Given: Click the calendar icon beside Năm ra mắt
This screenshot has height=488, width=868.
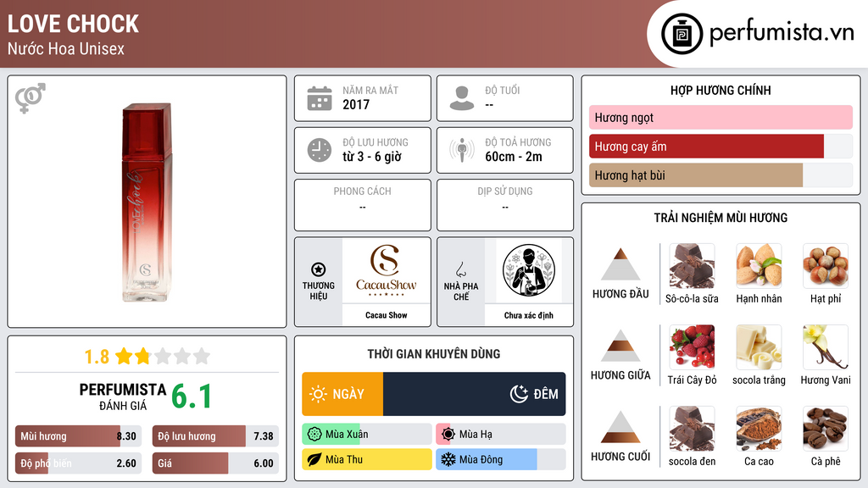Looking at the screenshot, I should (x=320, y=98).
